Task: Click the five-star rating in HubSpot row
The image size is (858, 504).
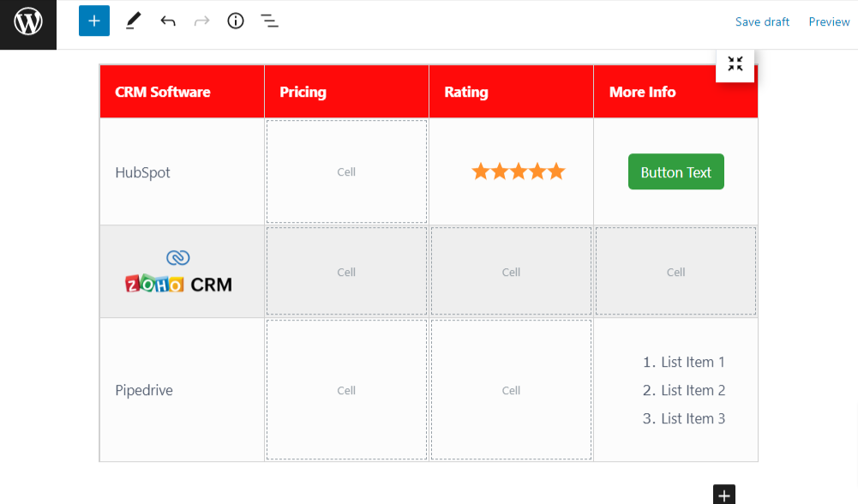Action: (519, 171)
